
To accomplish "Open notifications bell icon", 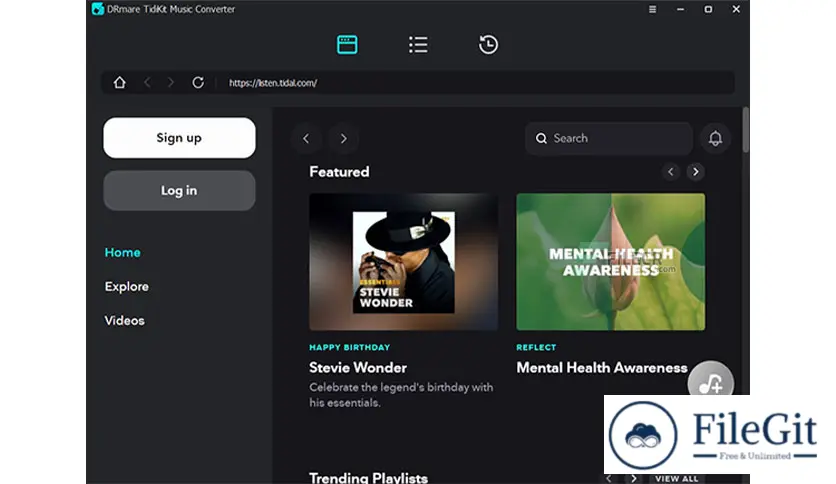I will pyautogui.click(x=715, y=138).
